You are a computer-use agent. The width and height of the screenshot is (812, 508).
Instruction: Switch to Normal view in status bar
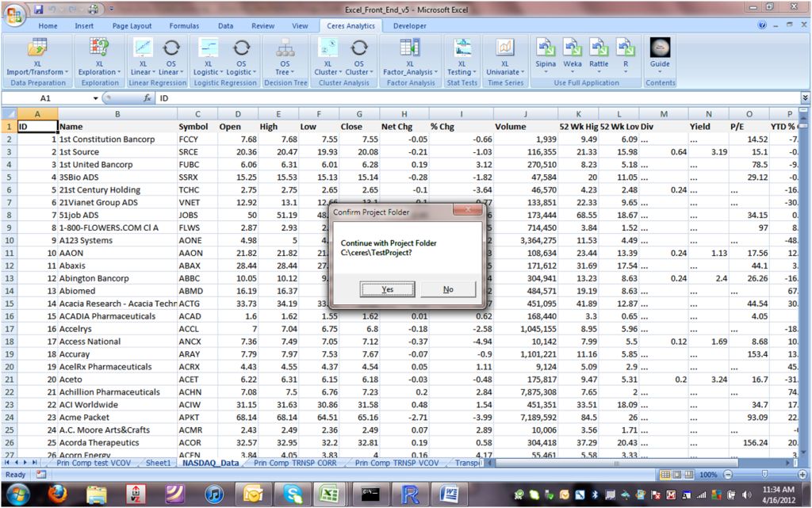pyautogui.click(x=666, y=475)
